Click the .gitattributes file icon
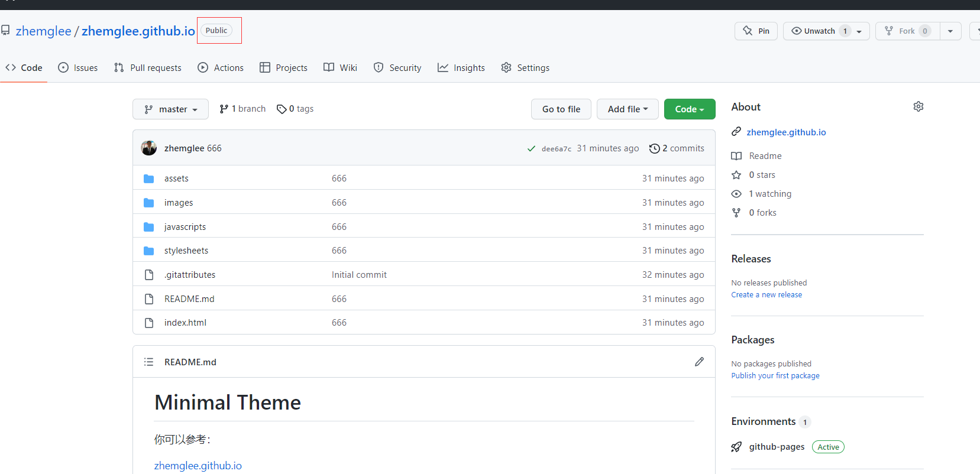Image resolution: width=980 pixels, height=474 pixels. pyautogui.click(x=149, y=275)
